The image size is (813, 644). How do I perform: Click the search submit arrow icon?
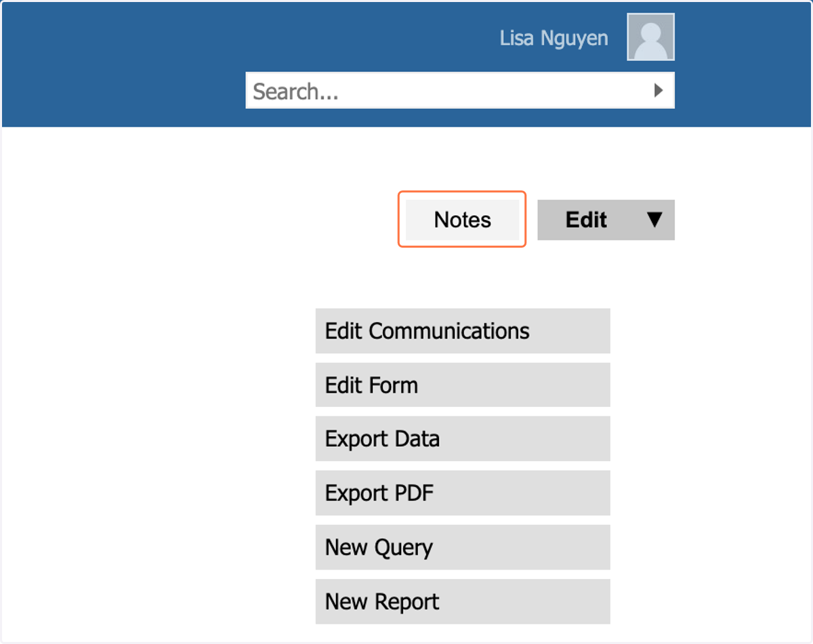coord(658,90)
